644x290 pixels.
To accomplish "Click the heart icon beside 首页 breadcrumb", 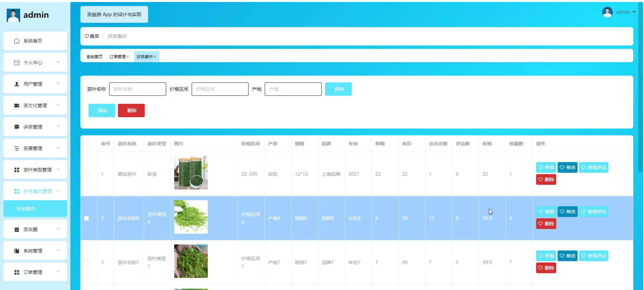I will tap(87, 36).
